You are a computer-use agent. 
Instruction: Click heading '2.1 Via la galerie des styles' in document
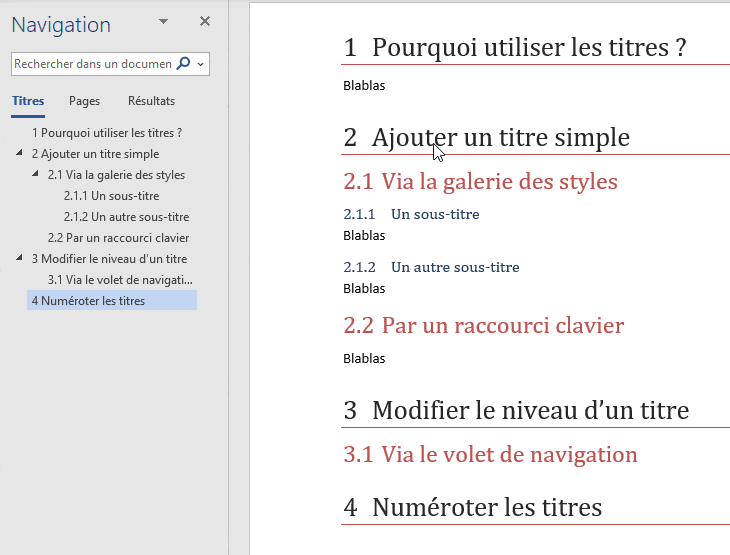[480, 181]
